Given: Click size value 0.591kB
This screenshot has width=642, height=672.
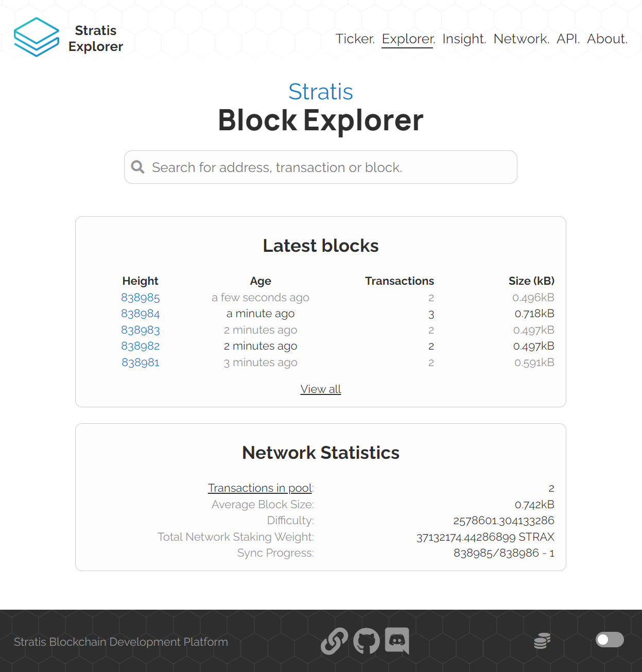Looking at the screenshot, I should [534, 363].
